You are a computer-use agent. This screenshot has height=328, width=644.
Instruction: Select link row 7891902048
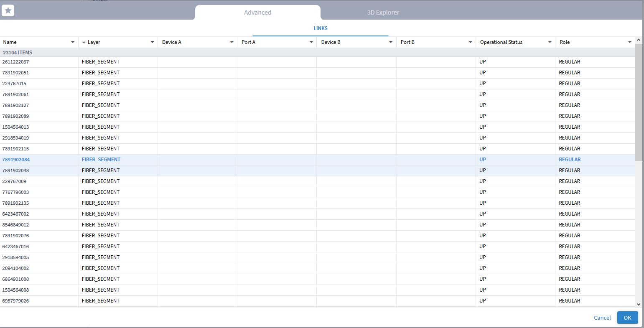[x=318, y=170]
